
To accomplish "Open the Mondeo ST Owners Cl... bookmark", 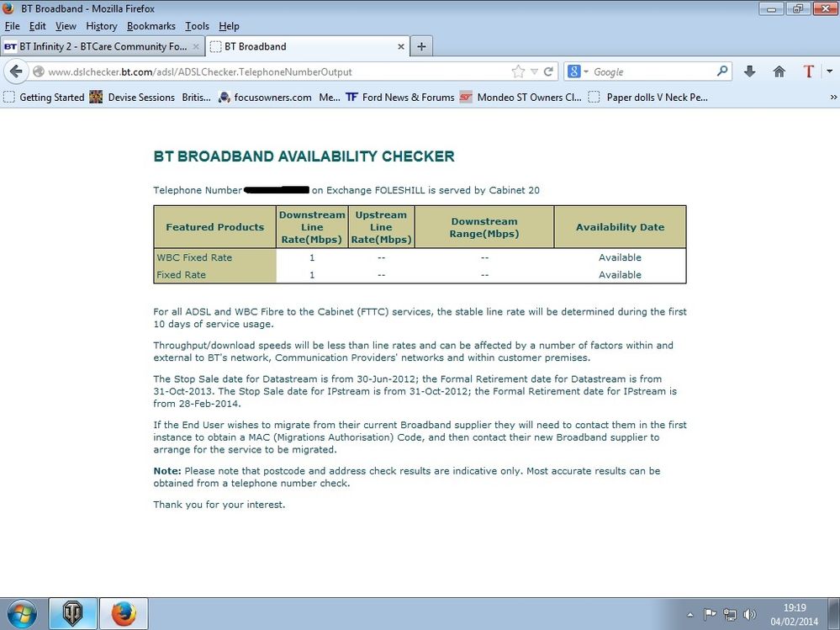I will click(520, 97).
